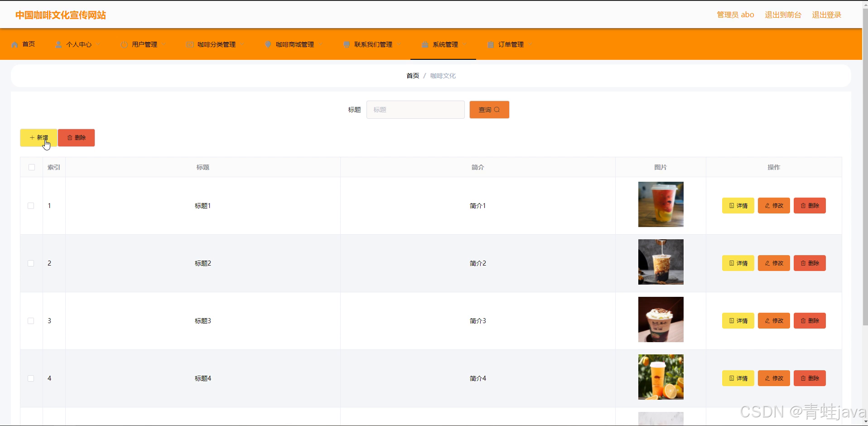
Task: Open the orange juice image in row 标题4
Action: pos(661,377)
